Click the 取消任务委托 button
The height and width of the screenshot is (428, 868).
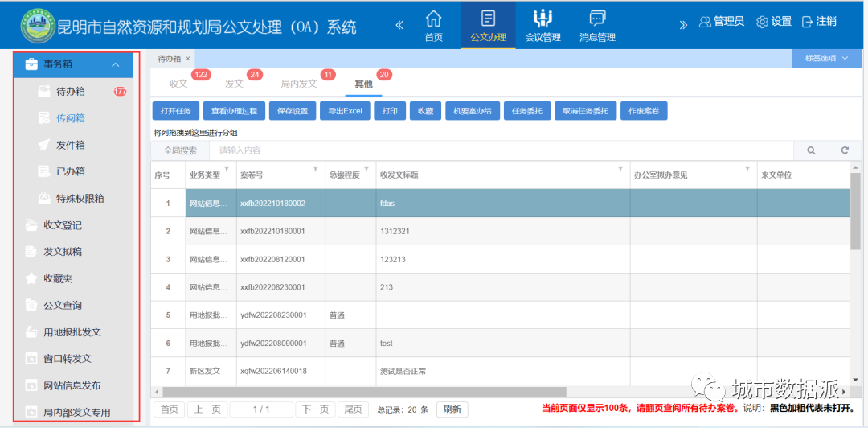pyautogui.click(x=586, y=111)
